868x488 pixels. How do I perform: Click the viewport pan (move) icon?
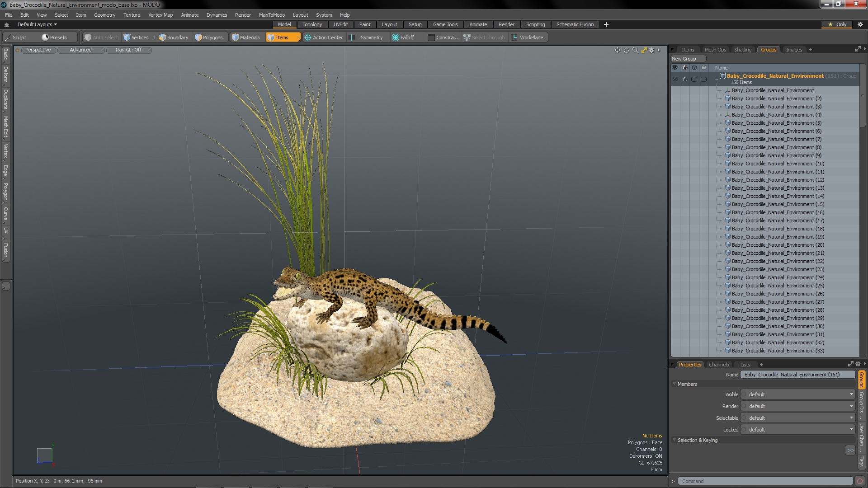pyautogui.click(x=617, y=50)
